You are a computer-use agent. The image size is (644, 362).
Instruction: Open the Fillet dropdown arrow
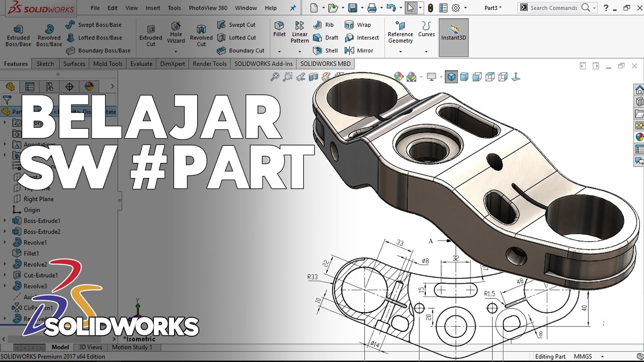click(279, 51)
